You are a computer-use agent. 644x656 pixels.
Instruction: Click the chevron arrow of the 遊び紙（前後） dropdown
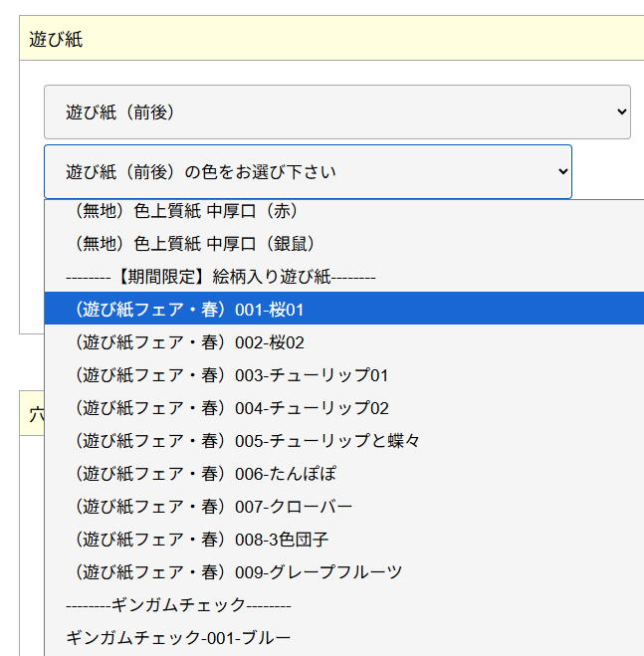tap(621, 112)
